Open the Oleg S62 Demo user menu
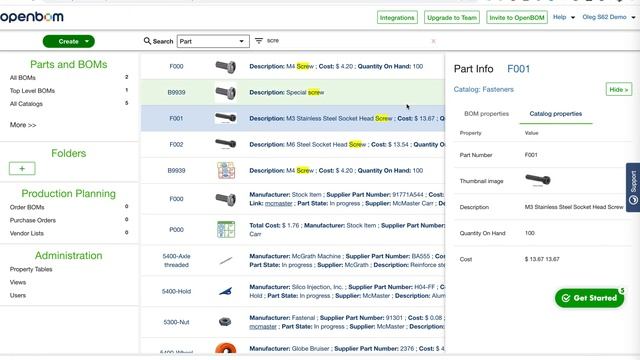The image size is (640, 360). coord(609,17)
